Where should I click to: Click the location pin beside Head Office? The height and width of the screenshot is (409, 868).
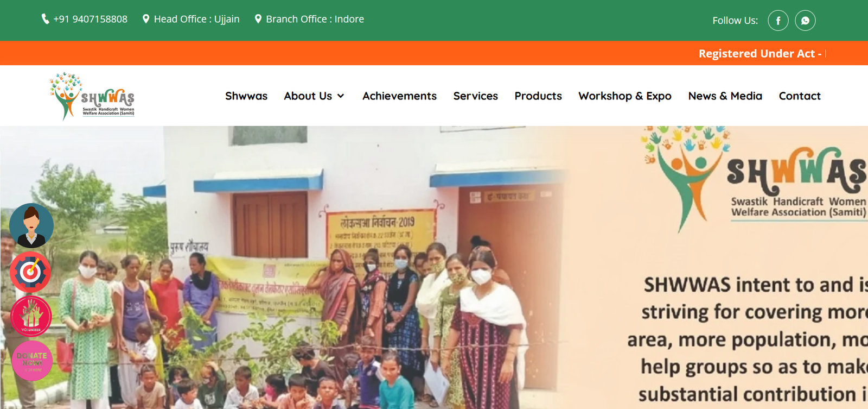[x=146, y=19]
